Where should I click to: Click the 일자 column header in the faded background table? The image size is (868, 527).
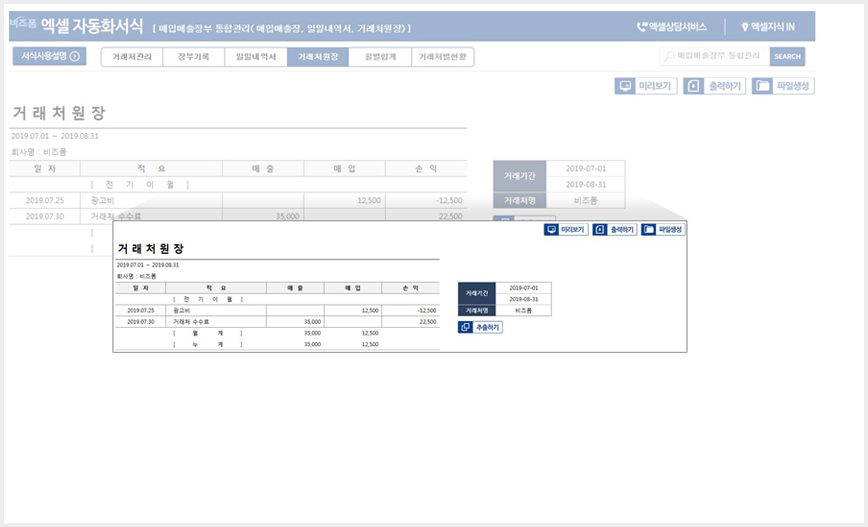tap(45, 168)
